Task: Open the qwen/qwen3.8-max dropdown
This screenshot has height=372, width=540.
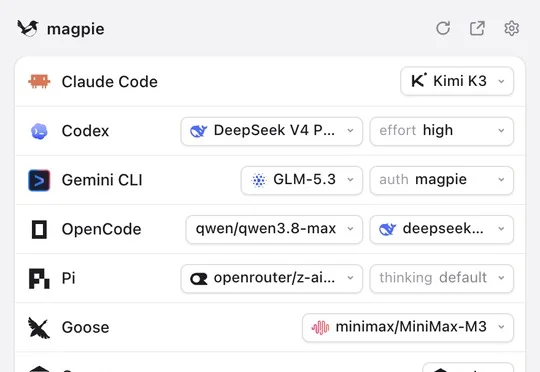Action: click(274, 229)
